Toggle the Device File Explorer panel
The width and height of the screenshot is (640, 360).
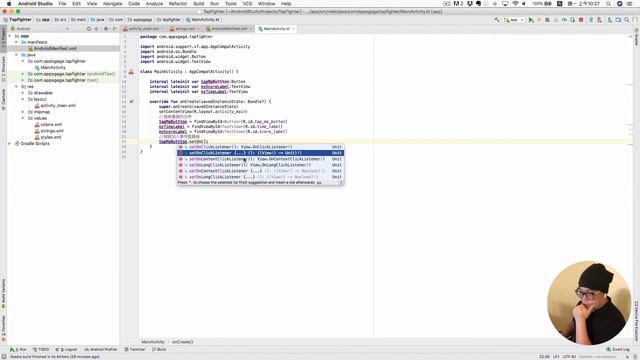point(636,321)
